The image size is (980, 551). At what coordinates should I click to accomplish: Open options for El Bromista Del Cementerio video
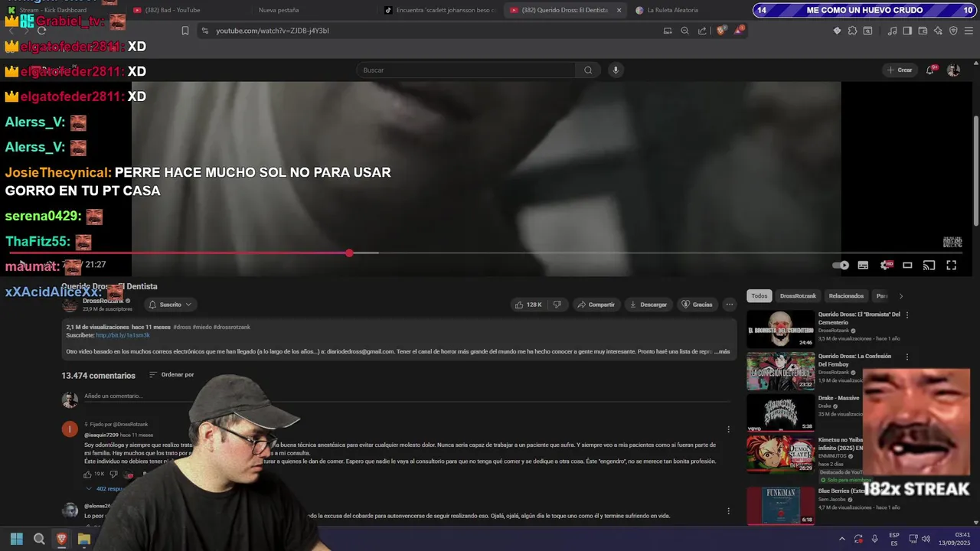click(x=907, y=315)
